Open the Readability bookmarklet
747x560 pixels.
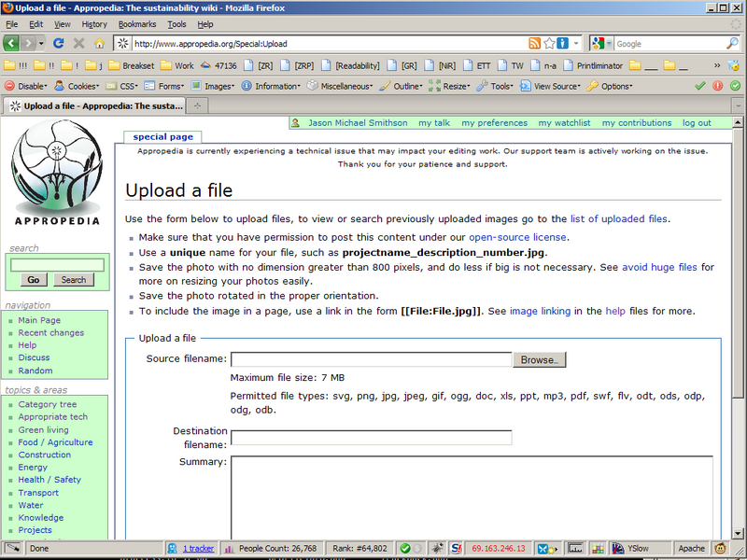(x=351, y=65)
